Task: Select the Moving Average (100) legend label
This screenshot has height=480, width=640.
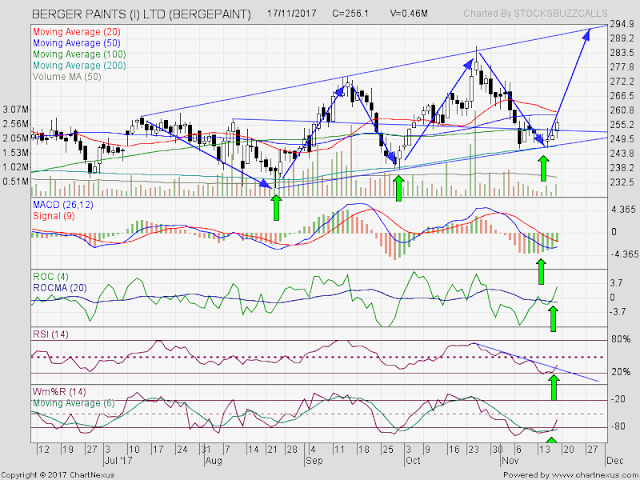Action: coord(79,54)
